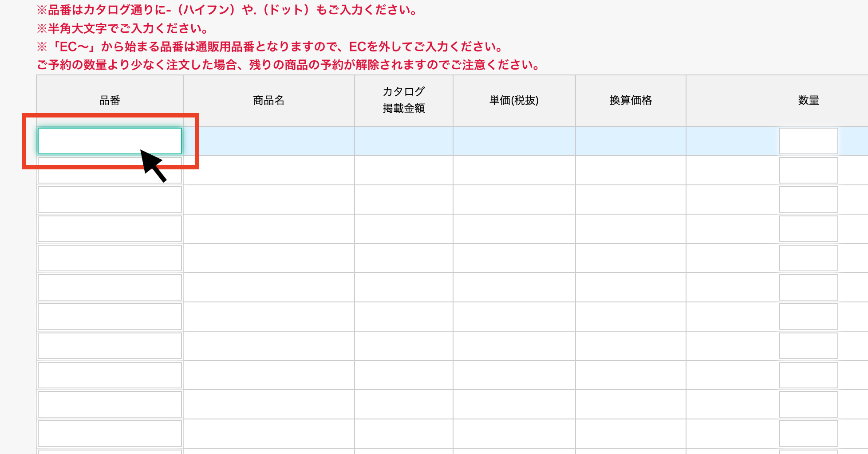Focus the sixth row 品番 input field
This screenshot has width=868, height=454.
pyautogui.click(x=109, y=287)
